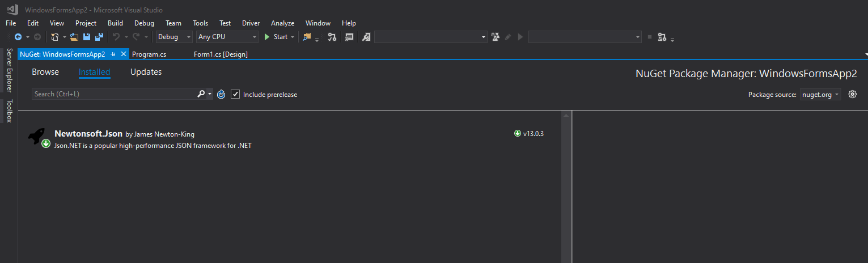Close the NuGet: WindowsFormsApp2 tab
The width and height of the screenshot is (868, 263).
coord(124,54)
